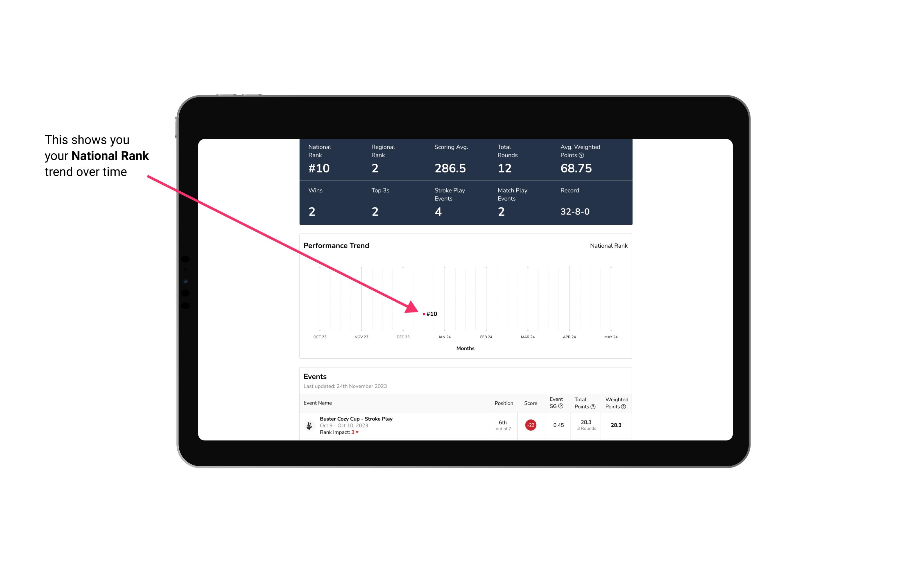Viewport: 924px width, 561px height.
Task: Open the Performance Trend chart filter
Action: click(x=608, y=246)
